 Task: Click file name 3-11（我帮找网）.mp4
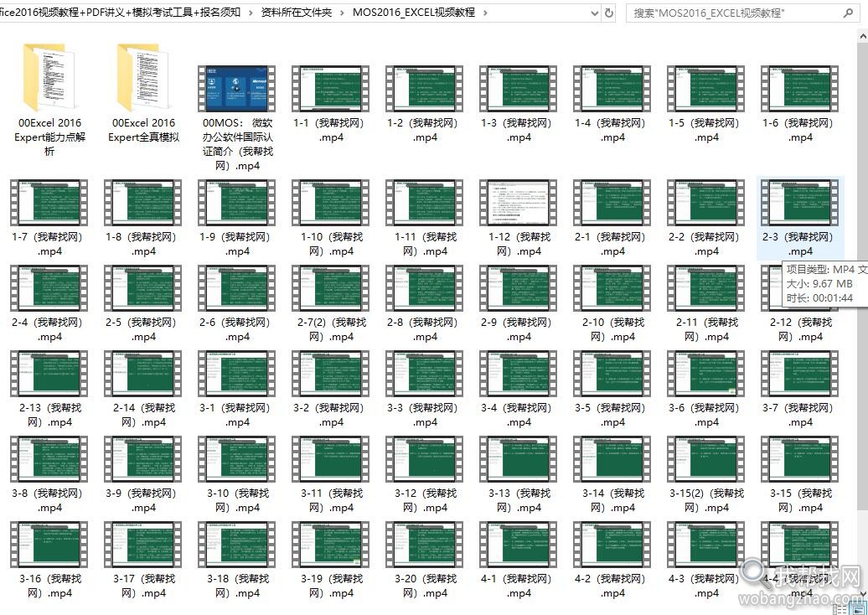(x=331, y=500)
